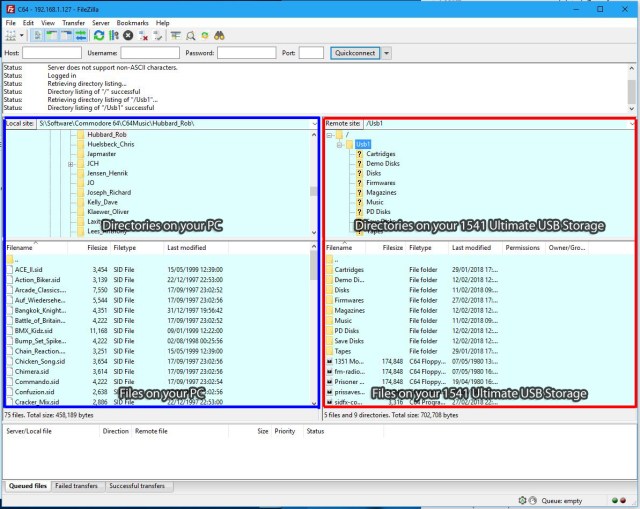Viewport: 640px width, 509px height.
Task: Disconnect from the current server
Action: [x=143, y=36]
